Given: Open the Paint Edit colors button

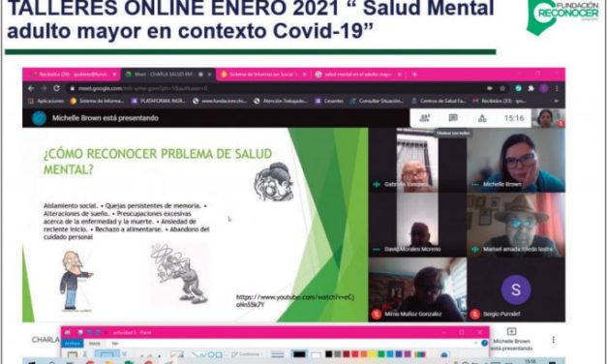Looking at the screenshot, I should tap(419, 354).
